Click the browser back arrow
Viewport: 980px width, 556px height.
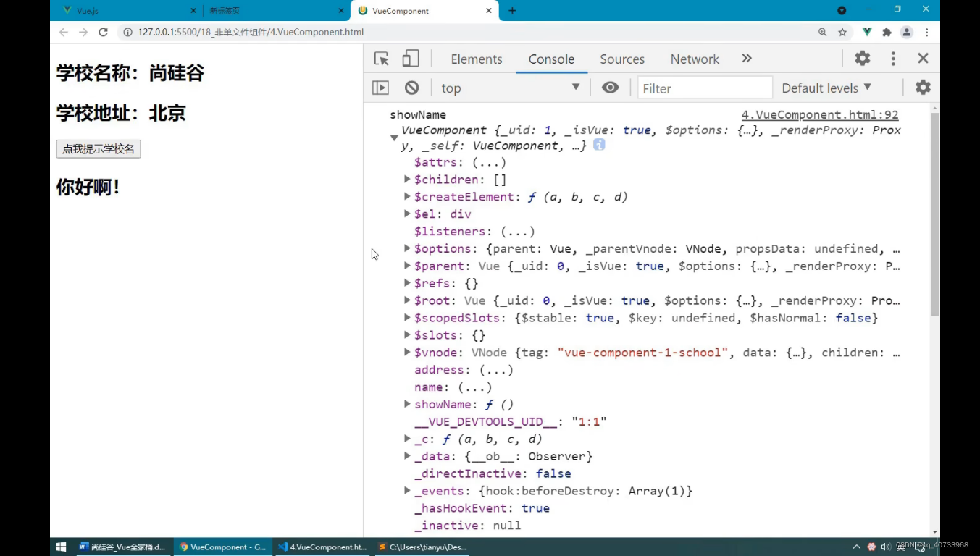[64, 32]
